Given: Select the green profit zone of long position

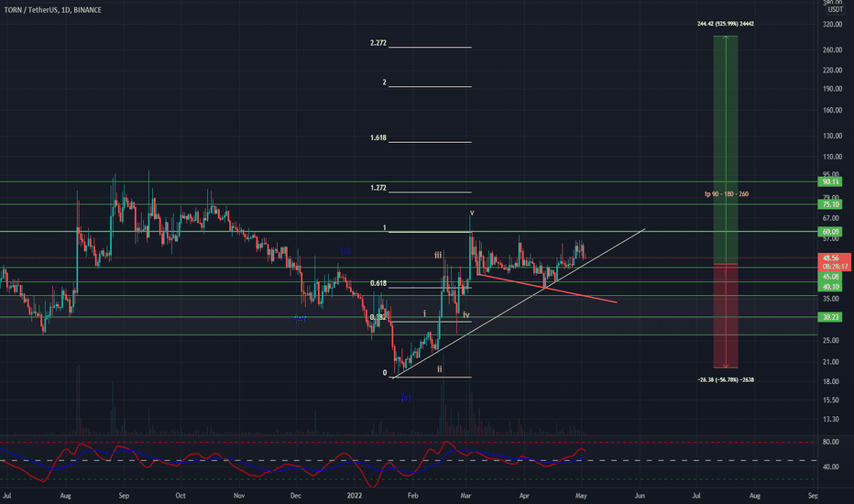Looking at the screenshot, I should pos(726,150).
